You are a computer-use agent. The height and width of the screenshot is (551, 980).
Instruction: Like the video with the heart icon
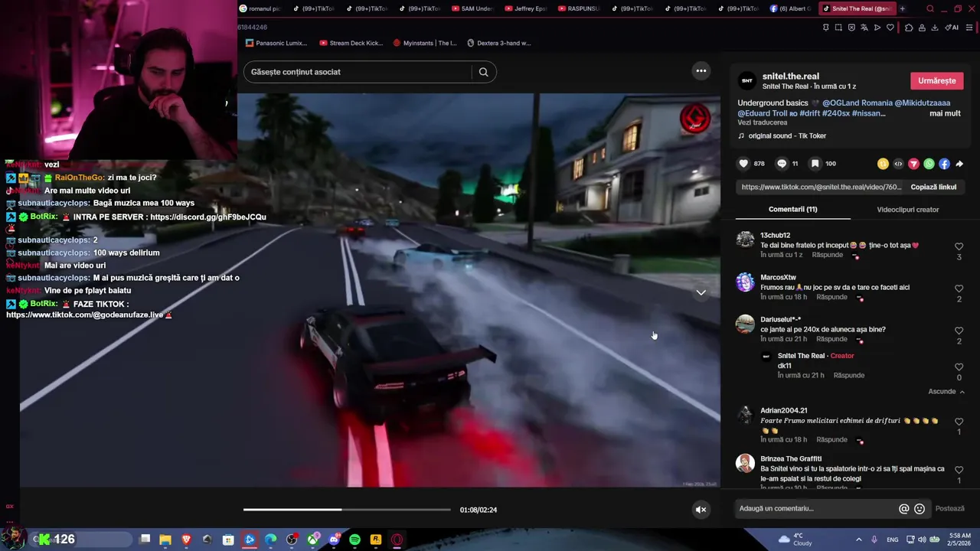[x=743, y=164]
